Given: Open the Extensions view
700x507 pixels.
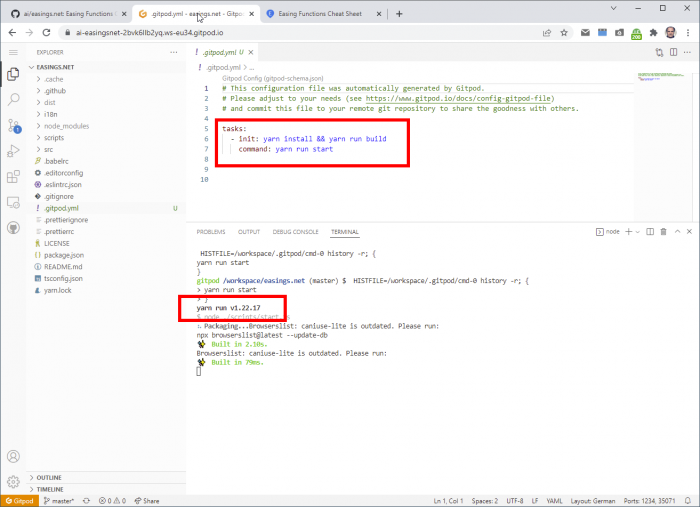Looking at the screenshot, I should click(13, 176).
